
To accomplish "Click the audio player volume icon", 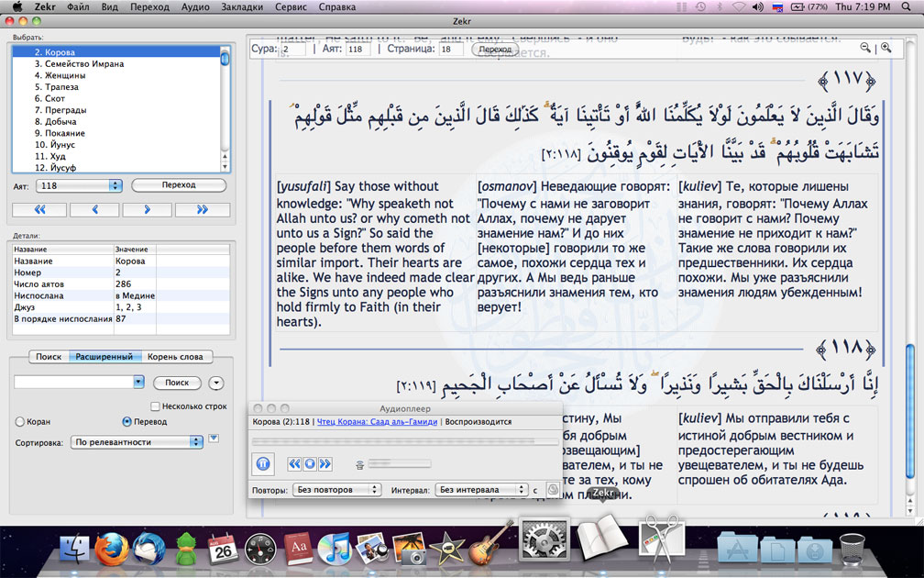I will (359, 465).
